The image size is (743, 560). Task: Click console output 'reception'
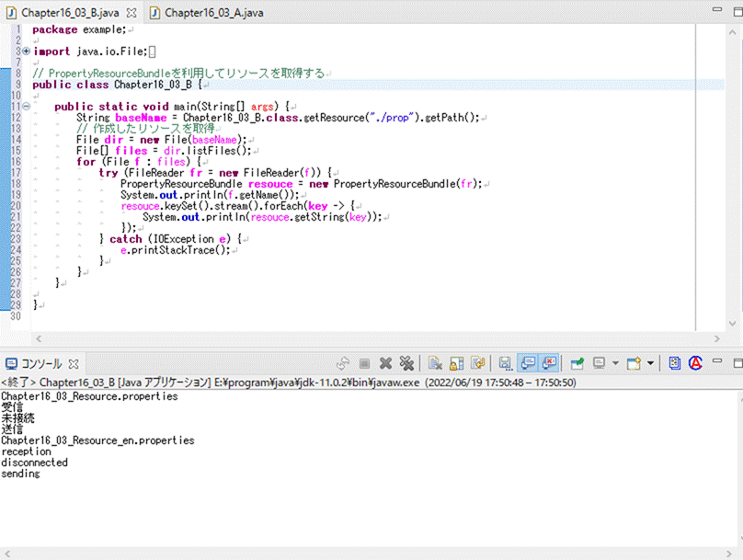(26, 451)
